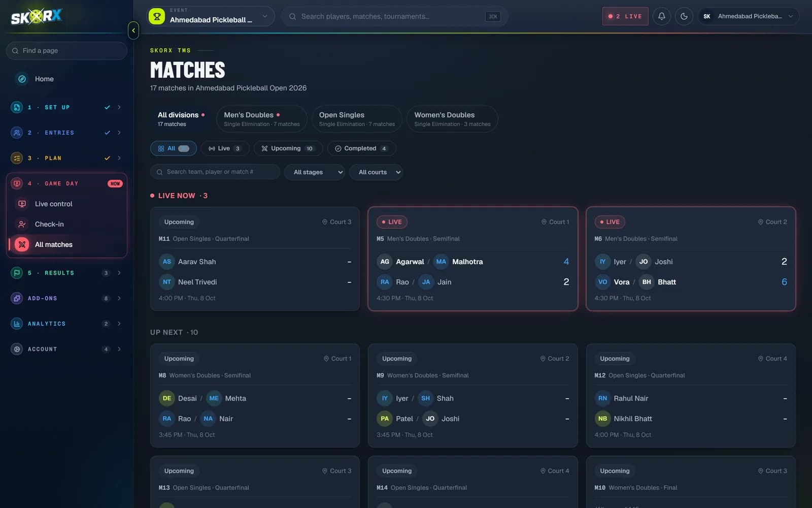Open match M12 Open Singles card
The height and width of the screenshot is (508, 812).
click(691, 395)
